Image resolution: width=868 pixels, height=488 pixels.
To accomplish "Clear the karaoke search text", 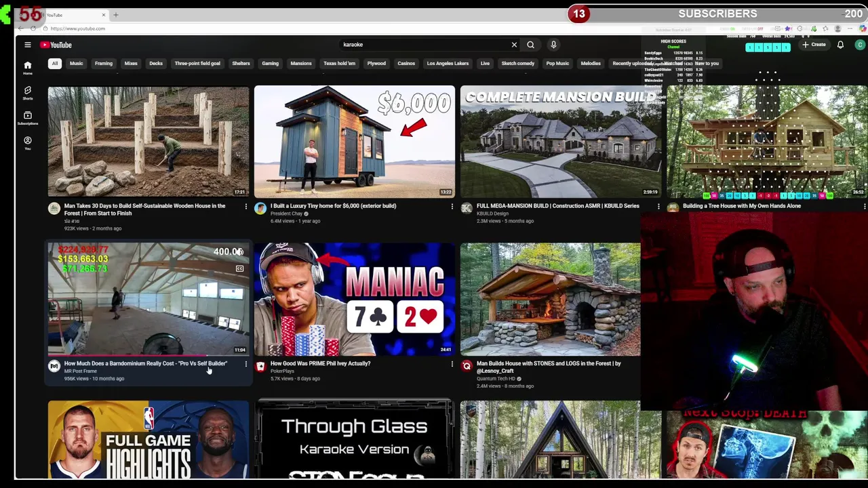I will (x=514, y=45).
